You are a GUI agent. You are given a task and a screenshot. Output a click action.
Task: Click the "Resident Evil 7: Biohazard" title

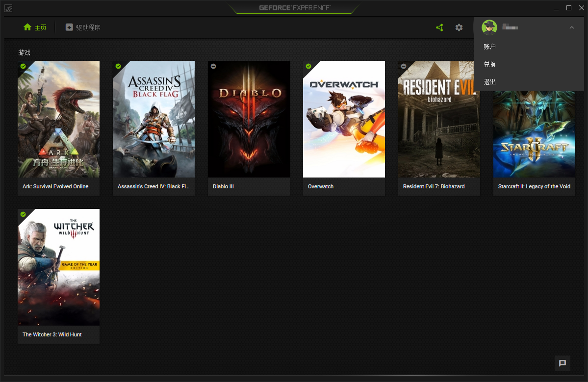click(x=434, y=186)
